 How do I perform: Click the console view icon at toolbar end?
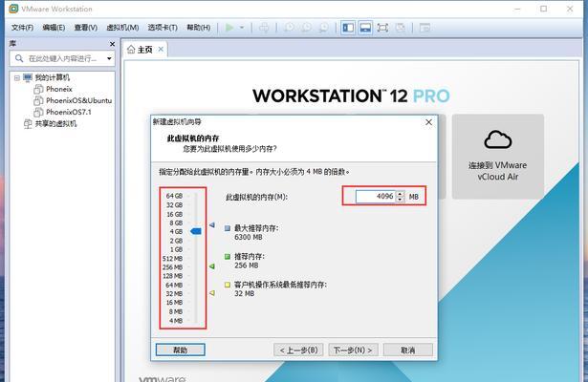click(x=425, y=28)
